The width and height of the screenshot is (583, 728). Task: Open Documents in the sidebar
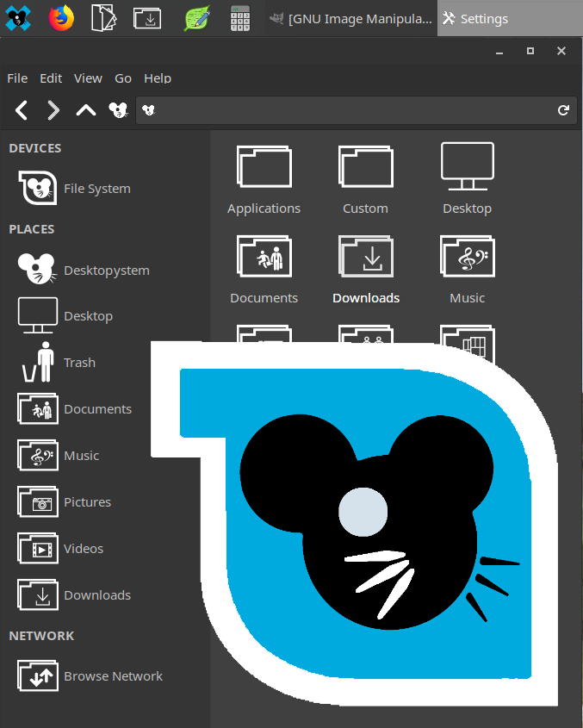click(x=74, y=409)
